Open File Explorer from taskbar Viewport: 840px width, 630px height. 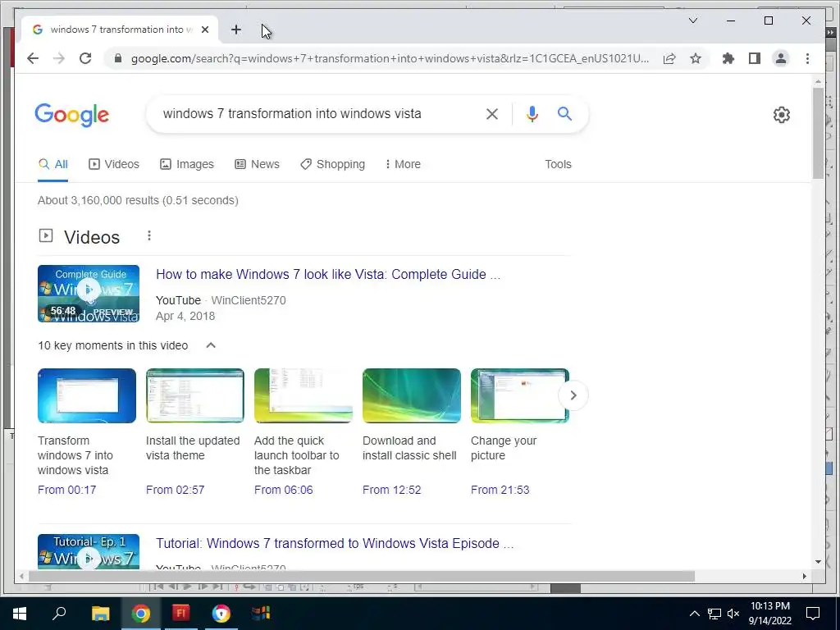[100, 614]
